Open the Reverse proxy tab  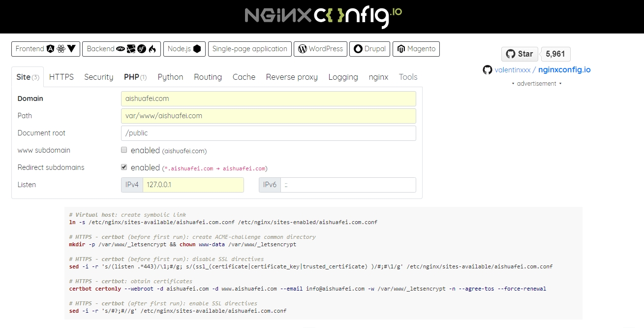(291, 77)
